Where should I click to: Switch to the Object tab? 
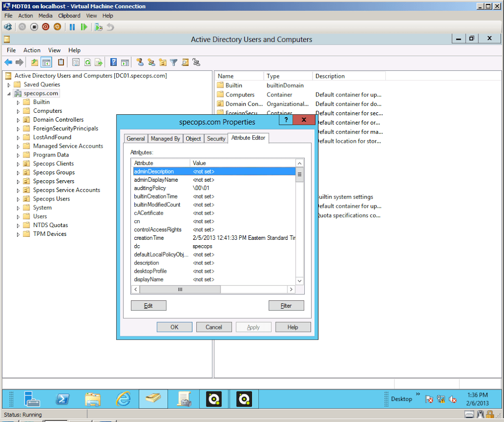(x=193, y=139)
